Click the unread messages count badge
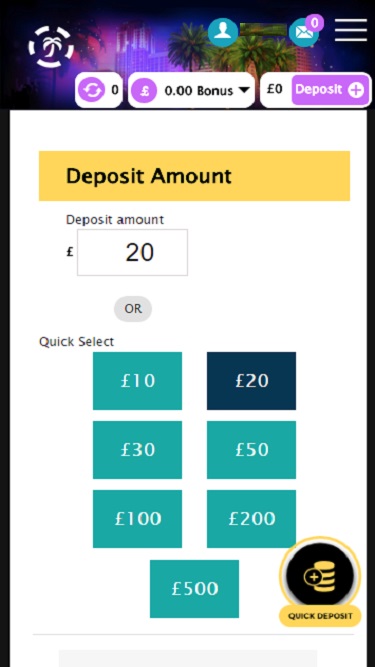 pyautogui.click(x=315, y=23)
